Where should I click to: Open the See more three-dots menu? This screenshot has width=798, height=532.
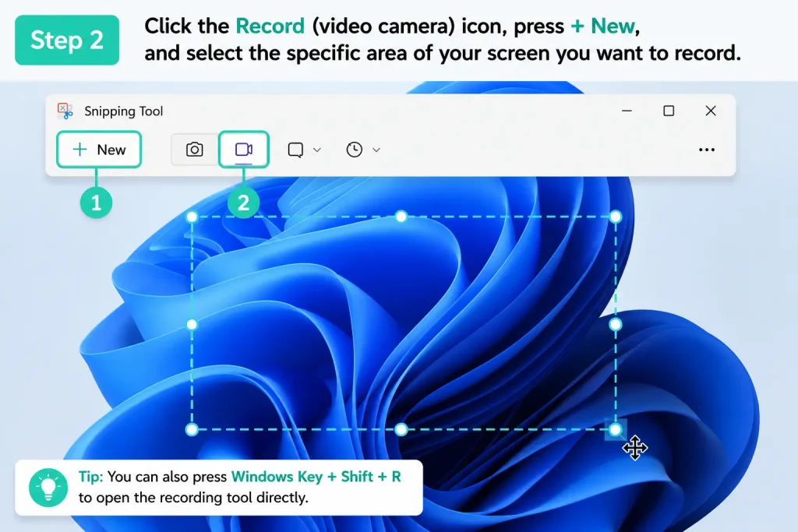706,150
